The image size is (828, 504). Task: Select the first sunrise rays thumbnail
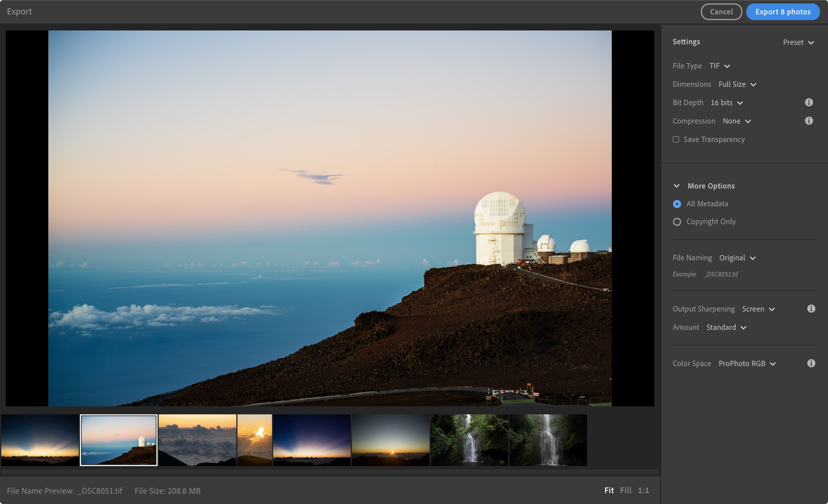click(x=40, y=440)
